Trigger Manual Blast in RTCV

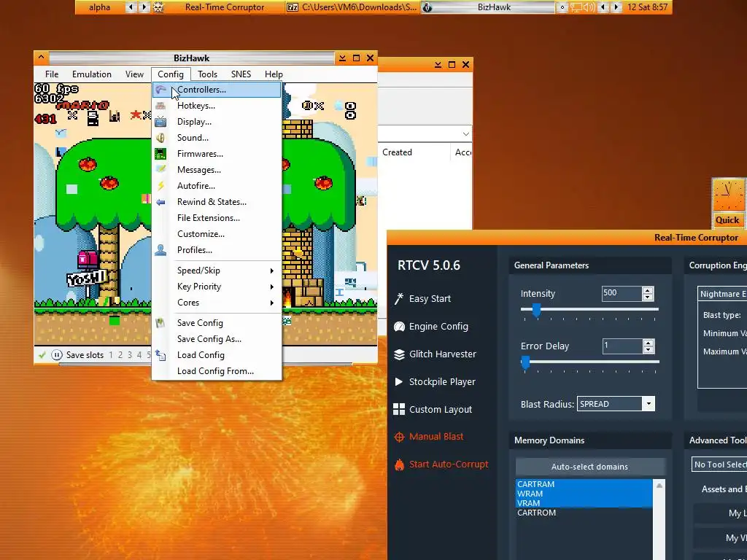[x=436, y=436]
